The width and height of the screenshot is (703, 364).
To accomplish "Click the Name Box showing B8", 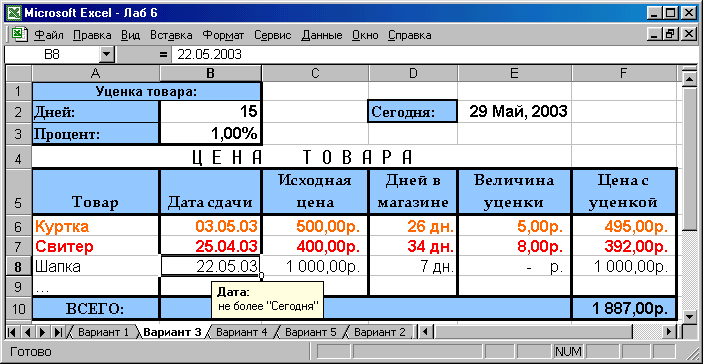I will [x=52, y=55].
